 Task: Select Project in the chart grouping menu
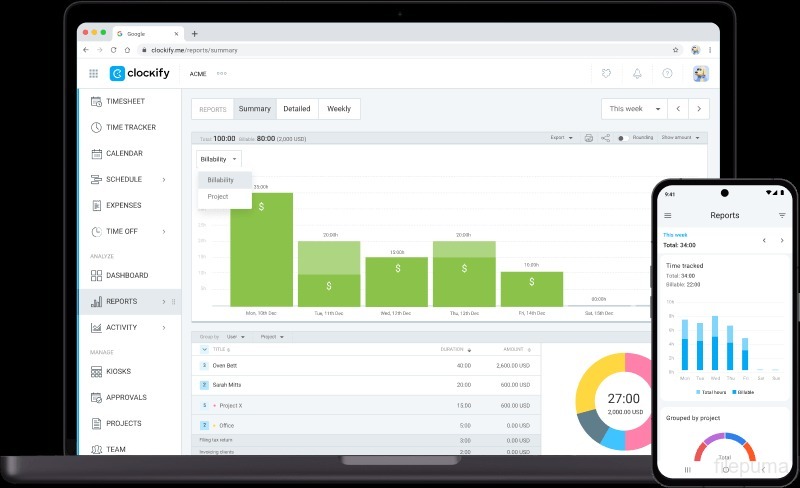pos(218,197)
